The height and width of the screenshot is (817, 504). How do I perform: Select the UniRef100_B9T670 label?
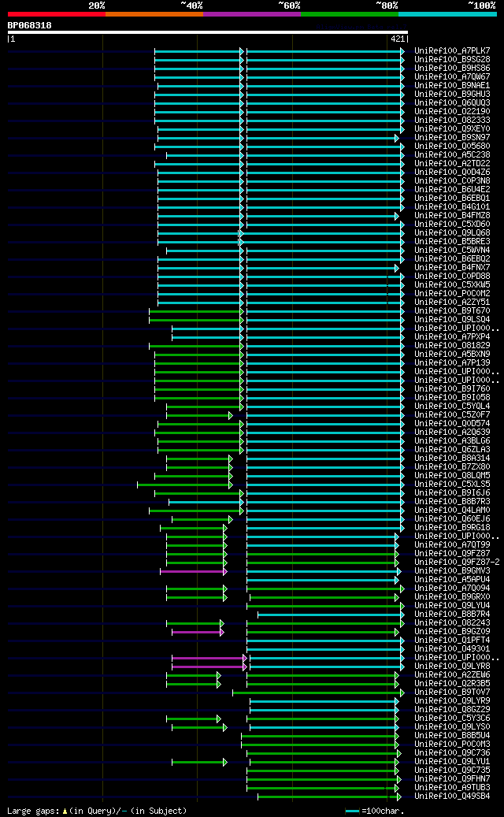pos(452,310)
